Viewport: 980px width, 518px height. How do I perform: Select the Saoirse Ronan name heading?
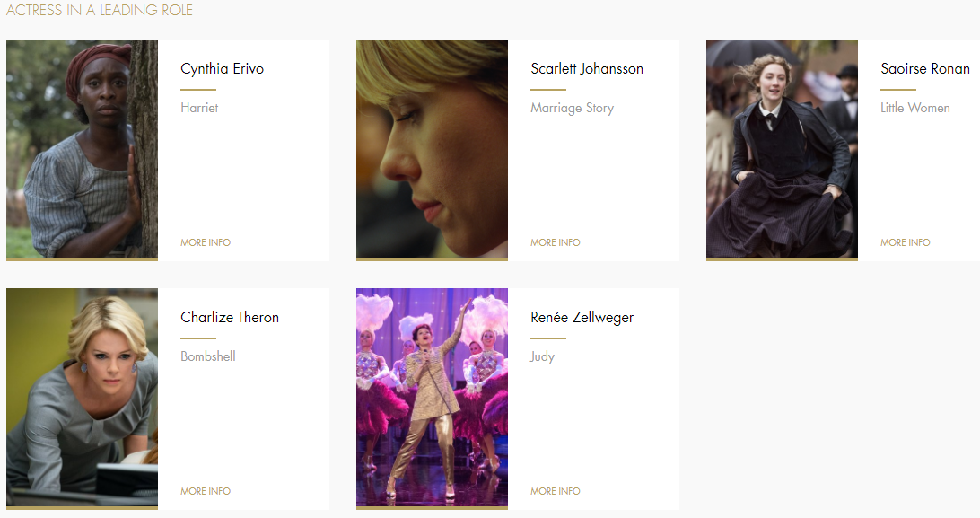(x=925, y=69)
